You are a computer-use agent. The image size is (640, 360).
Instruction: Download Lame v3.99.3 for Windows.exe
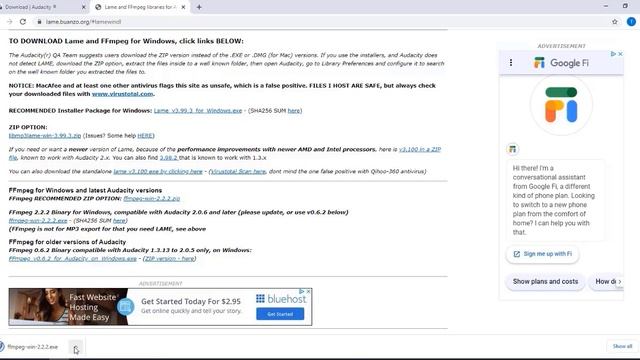pos(198,111)
